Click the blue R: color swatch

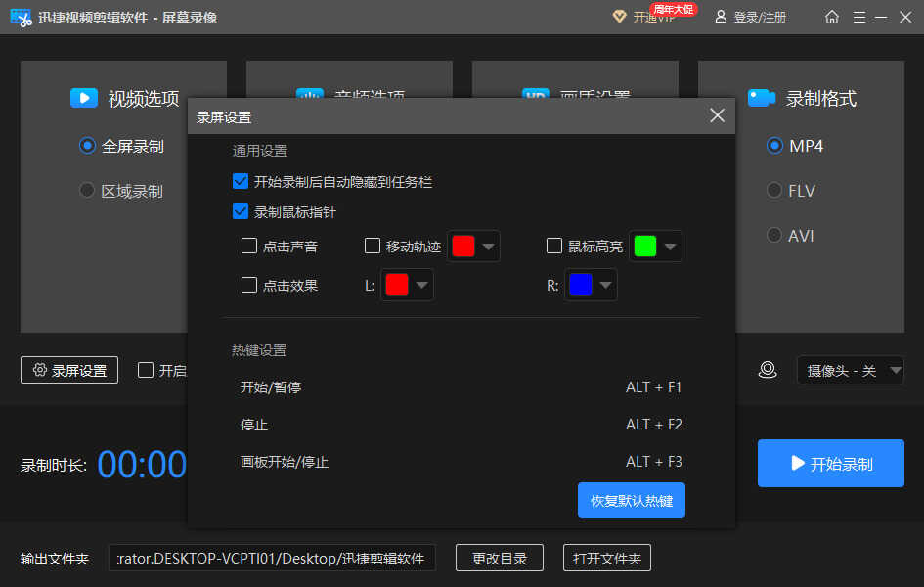581,286
